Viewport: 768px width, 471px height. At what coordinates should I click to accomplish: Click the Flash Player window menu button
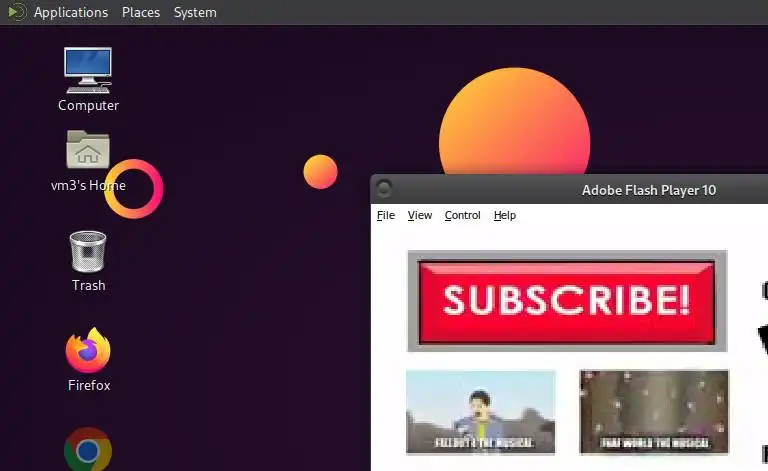384,188
